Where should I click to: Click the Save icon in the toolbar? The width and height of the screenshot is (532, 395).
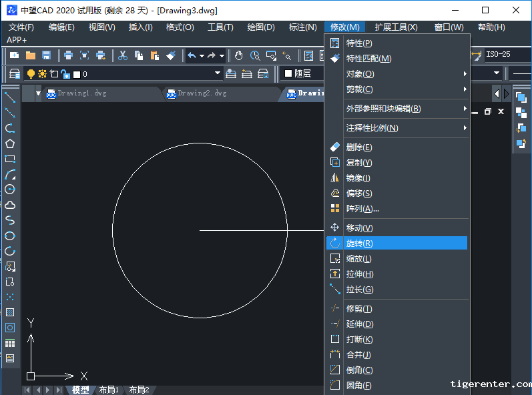coord(47,55)
